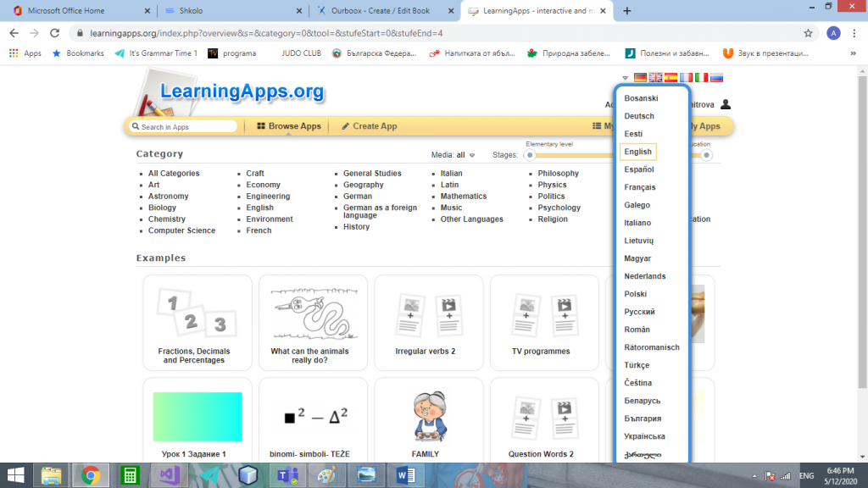Adjust the Elementary level stage slider handle
This screenshot has width=868, height=488.
(x=530, y=155)
